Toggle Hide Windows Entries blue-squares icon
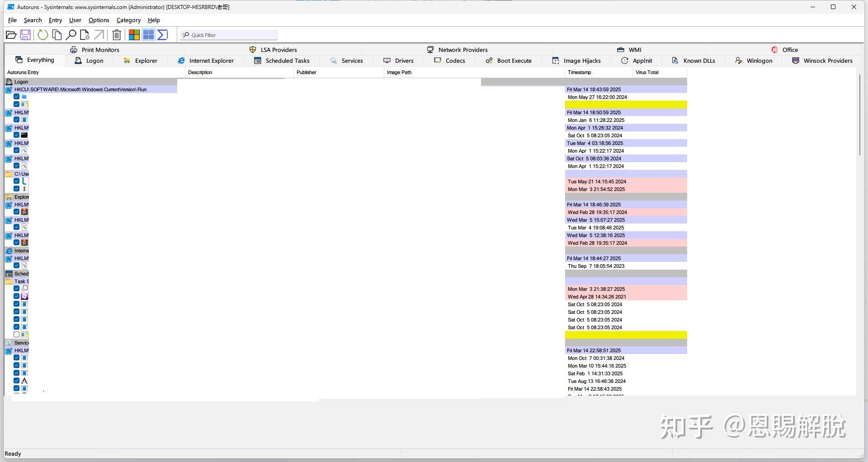 pos(148,35)
